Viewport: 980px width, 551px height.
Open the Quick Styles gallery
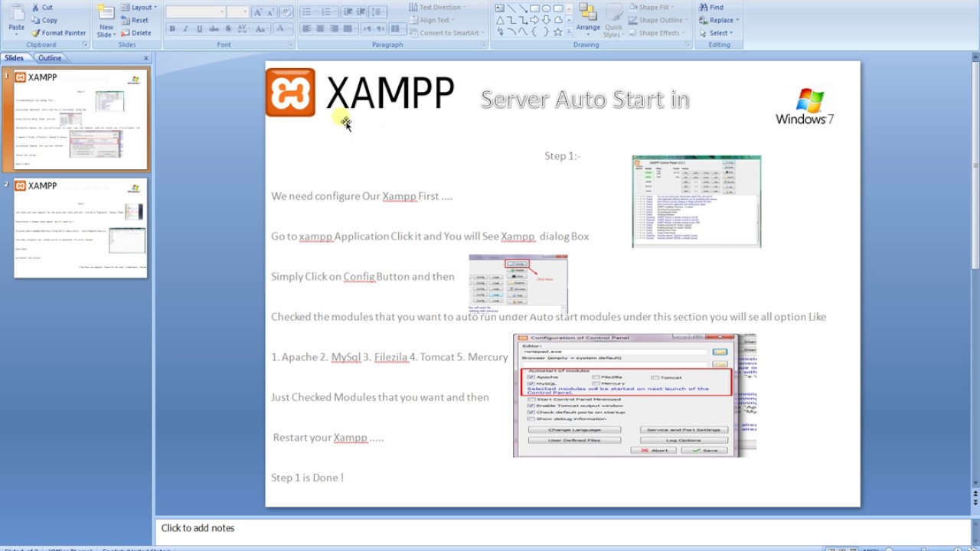[x=612, y=19]
